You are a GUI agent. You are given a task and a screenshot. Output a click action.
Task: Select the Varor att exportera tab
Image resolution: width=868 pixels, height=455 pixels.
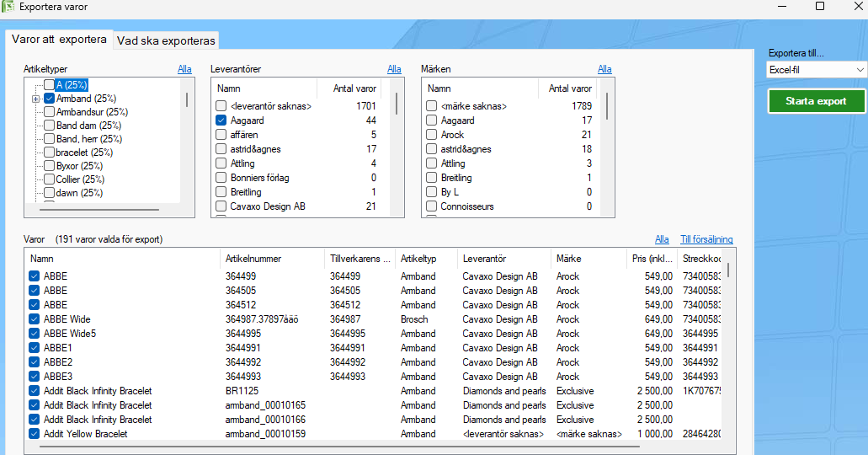click(59, 40)
